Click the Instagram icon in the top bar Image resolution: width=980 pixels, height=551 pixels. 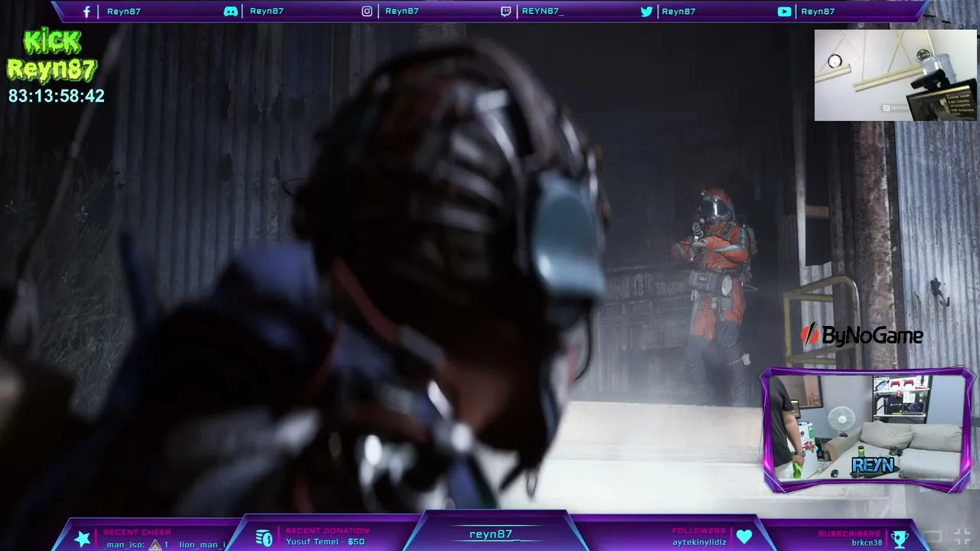pyautogui.click(x=367, y=11)
